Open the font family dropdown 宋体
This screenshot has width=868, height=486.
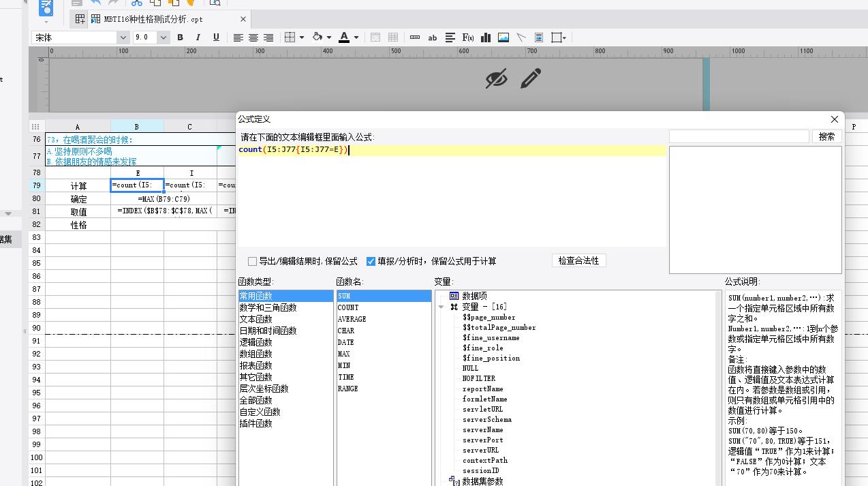point(123,37)
